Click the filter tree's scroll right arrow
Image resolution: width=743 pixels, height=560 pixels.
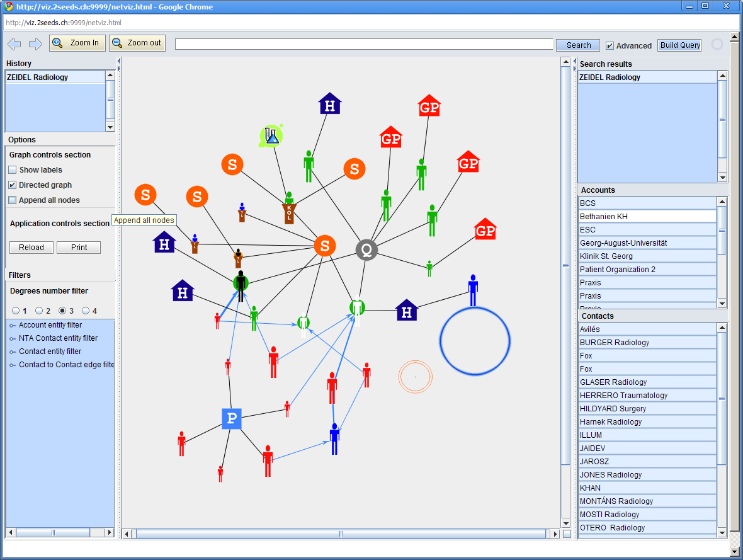[x=110, y=532]
